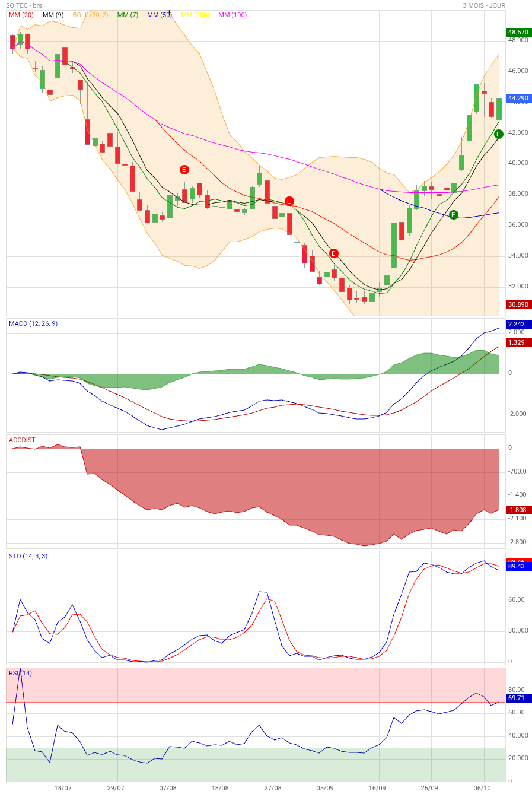532x794 pixels.
Task: Click the 40.000 RSI axis label
Action: tap(518, 736)
